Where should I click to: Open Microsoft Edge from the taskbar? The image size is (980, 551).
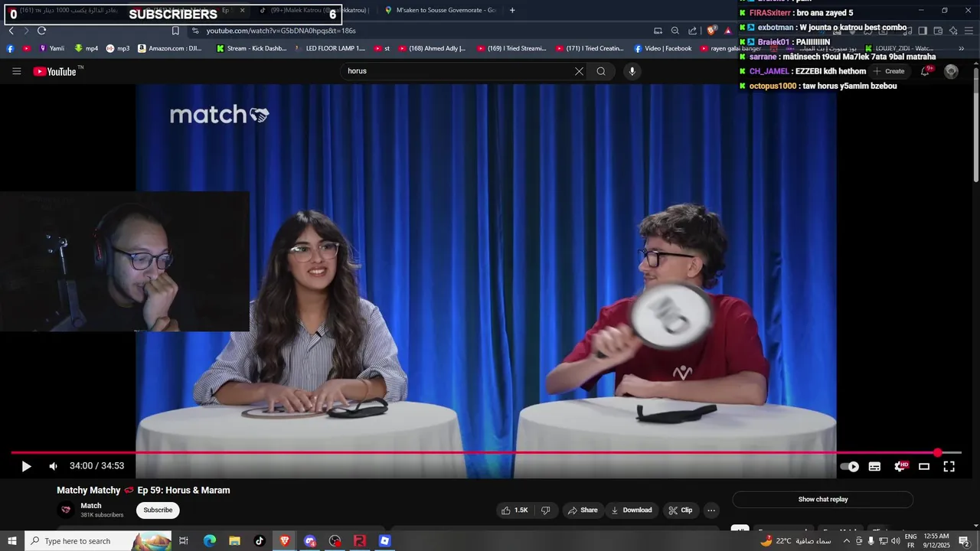pos(209,541)
